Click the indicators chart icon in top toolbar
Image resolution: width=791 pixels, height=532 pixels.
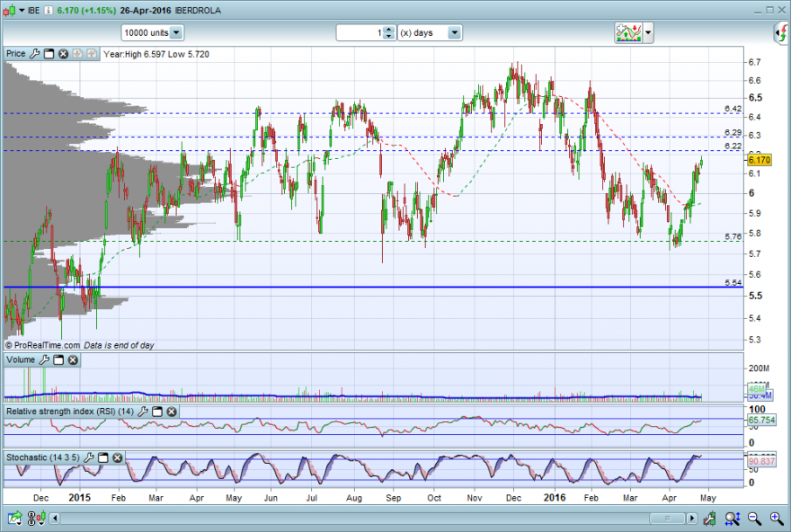[628, 32]
